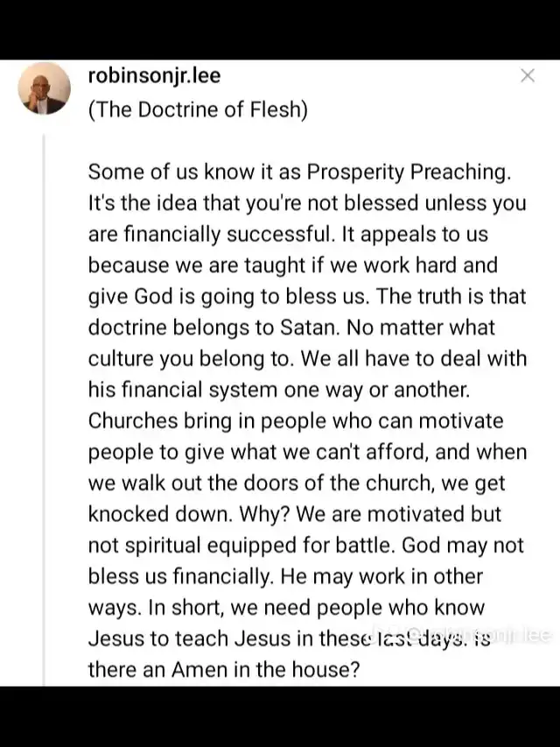The image size is (560, 747).
Task: Tap 'not spiritual equipped for battle' text
Action: tap(241, 546)
